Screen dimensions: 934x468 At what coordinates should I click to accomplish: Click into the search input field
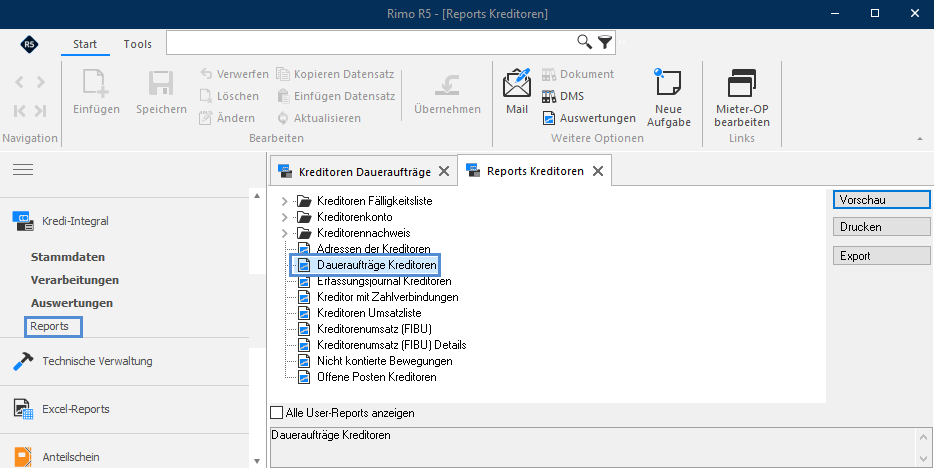coord(372,42)
